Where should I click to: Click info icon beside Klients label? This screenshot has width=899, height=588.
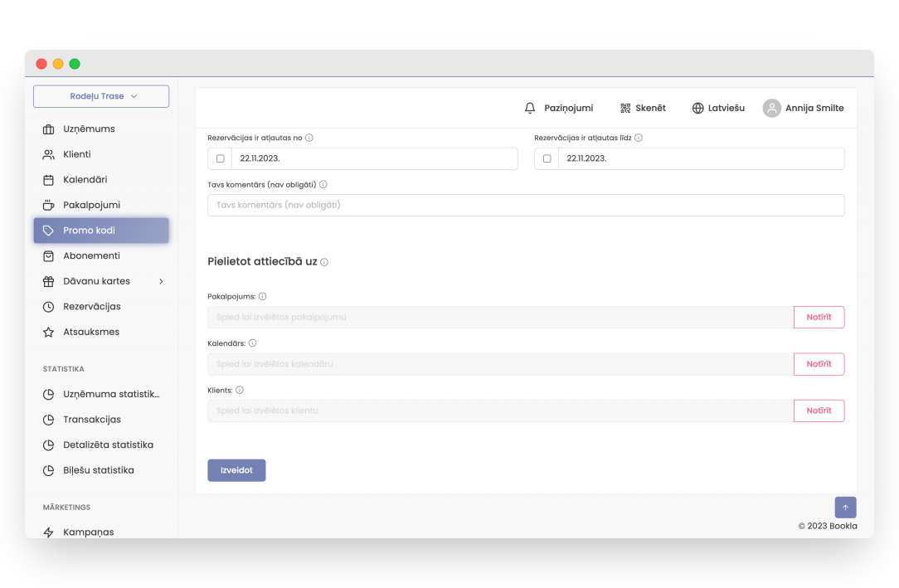(x=239, y=390)
